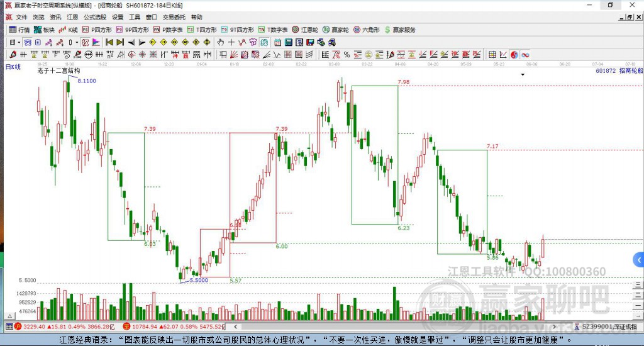
Task: Click stock code 601872 招商轮船 label
Action: click(x=619, y=70)
